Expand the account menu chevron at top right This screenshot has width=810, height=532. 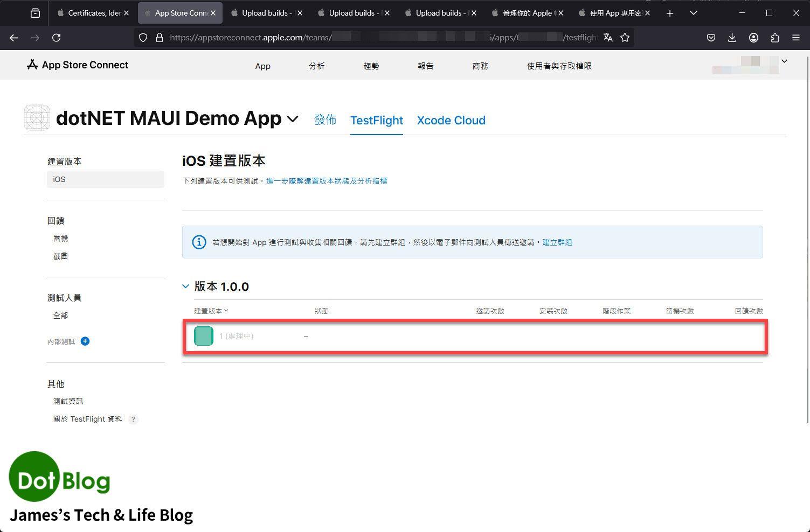point(784,61)
